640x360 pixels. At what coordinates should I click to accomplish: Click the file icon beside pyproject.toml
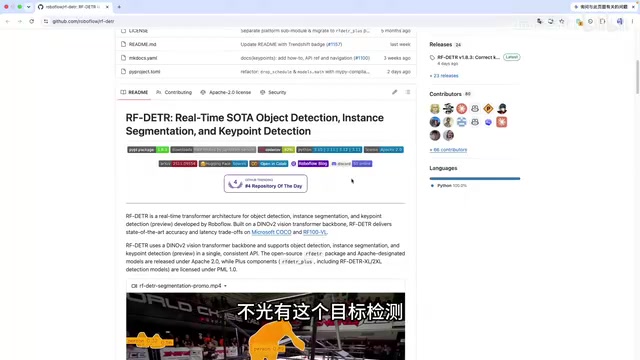click(x=123, y=71)
